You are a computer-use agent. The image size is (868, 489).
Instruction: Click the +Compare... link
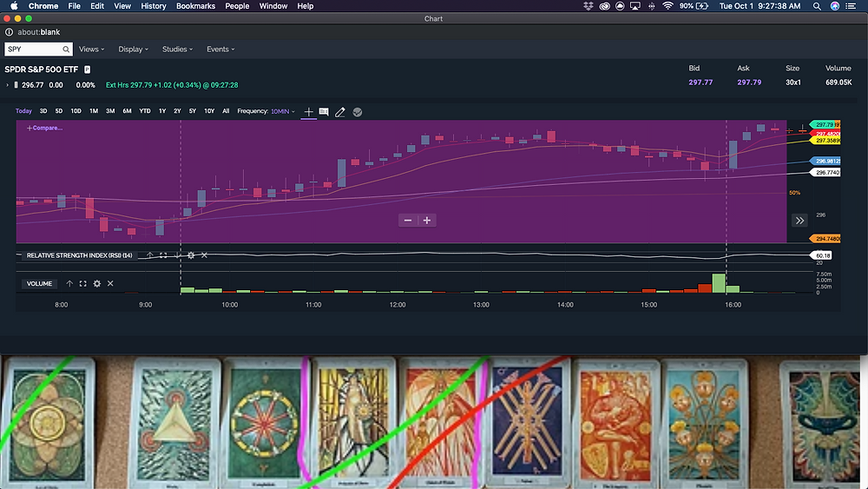click(x=44, y=128)
